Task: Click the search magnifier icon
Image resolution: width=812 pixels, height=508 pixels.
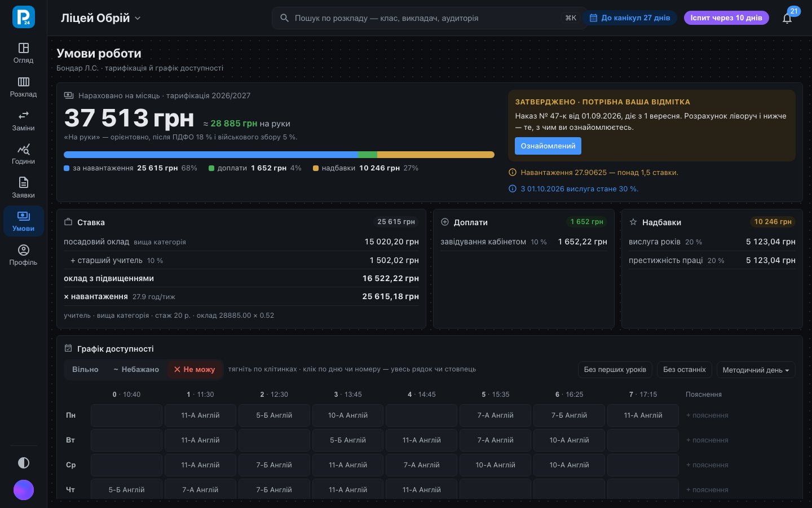Action: (x=285, y=18)
